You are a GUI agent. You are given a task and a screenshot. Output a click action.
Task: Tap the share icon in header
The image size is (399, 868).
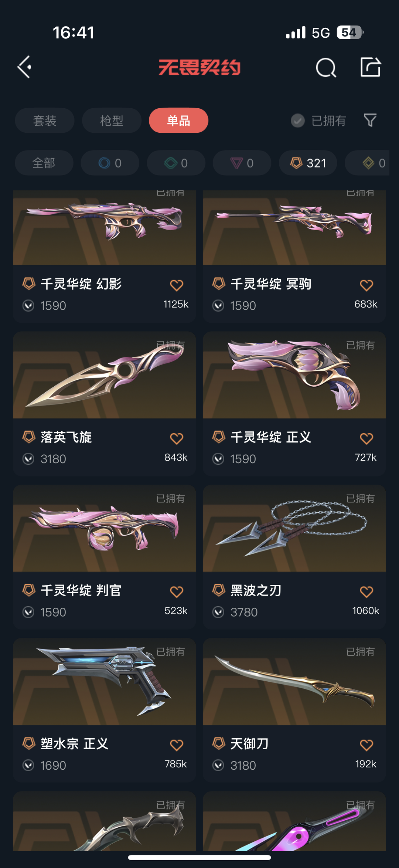(371, 67)
